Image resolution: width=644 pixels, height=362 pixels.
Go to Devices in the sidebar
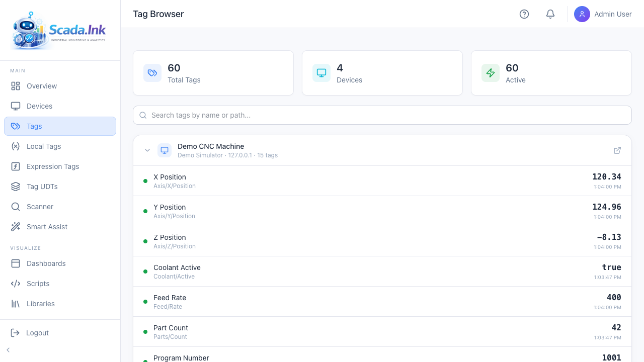(x=60, y=106)
